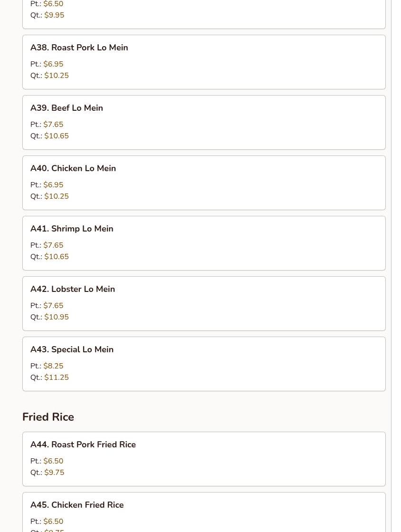This screenshot has height=532, width=401.
Task: Choose Special Lo Mein quart price $11.25
Action: tap(57, 377)
